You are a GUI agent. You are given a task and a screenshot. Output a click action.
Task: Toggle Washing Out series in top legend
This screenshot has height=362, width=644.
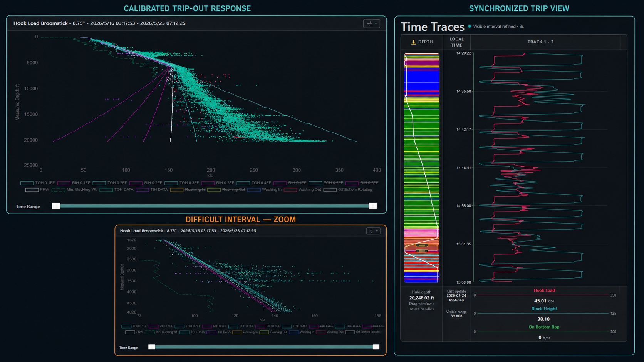pyautogui.click(x=302, y=190)
